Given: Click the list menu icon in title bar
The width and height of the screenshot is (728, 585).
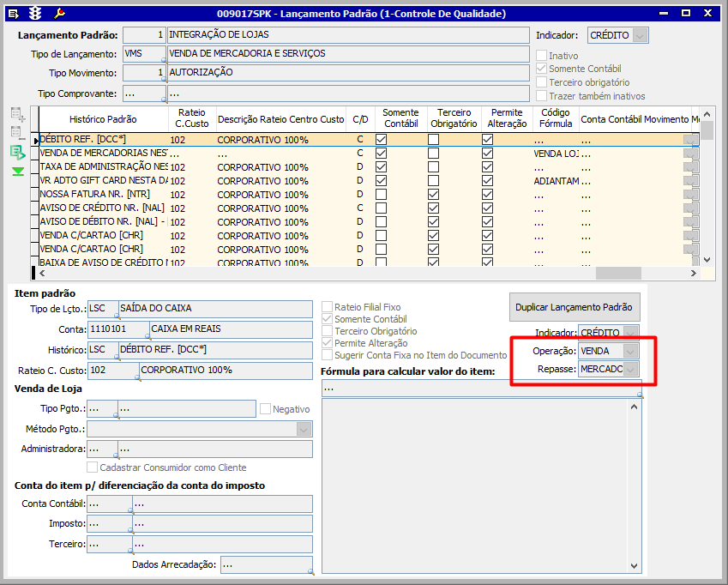Looking at the screenshot, I should (13, 13).
